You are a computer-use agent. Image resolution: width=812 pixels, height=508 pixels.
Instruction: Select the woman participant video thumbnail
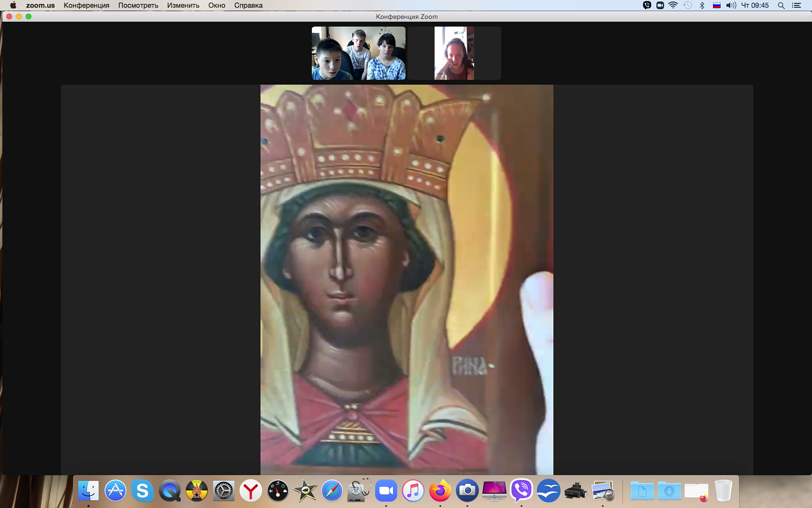point(454,53)
